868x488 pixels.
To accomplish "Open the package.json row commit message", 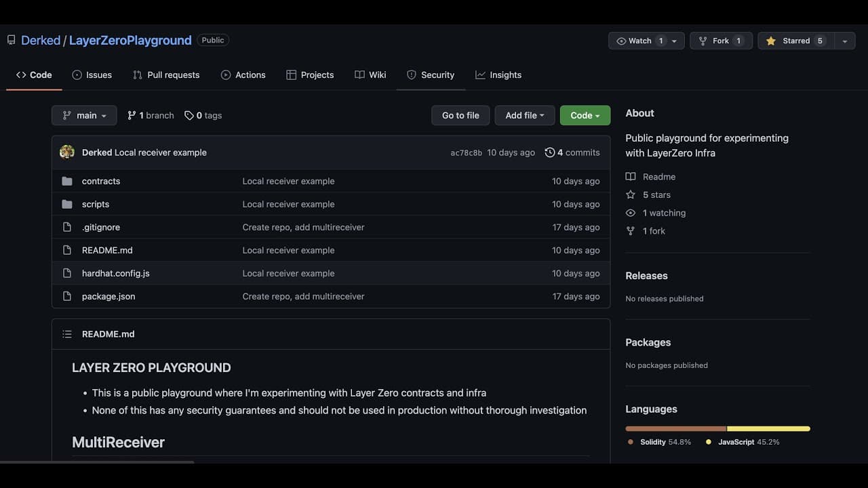I will (x=303, y=296).
